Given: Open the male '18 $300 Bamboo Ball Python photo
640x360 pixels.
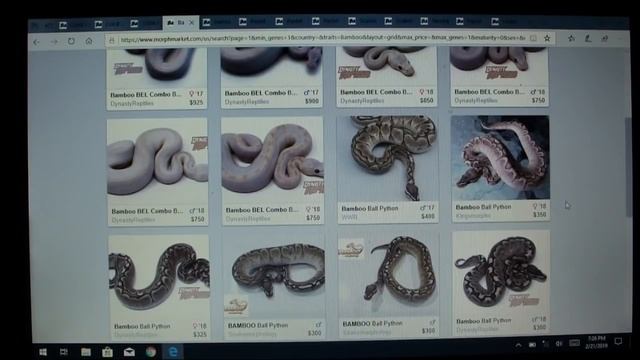Looking at the screenshot, I should [501, 273].
